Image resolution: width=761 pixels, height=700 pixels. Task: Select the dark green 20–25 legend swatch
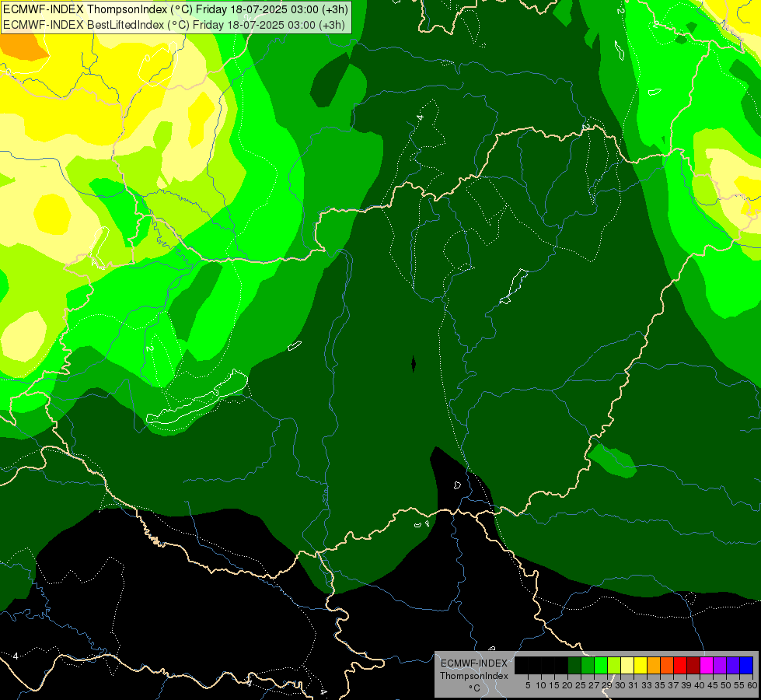pos(574,665)
